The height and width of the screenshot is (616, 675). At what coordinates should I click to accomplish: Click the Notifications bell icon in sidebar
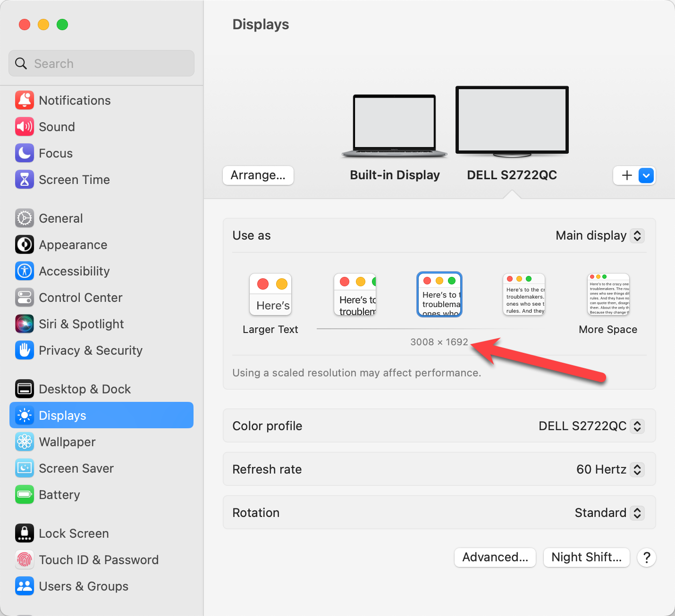tap(25, 100)
